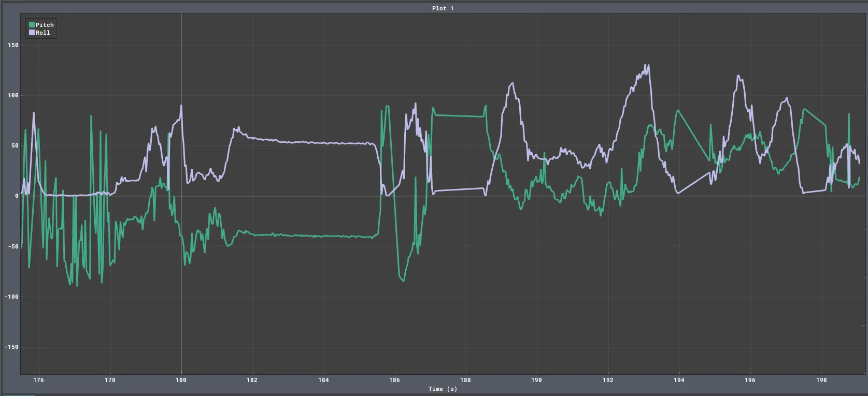
Task: Click the -100 value on Y axis
Action: coord(11,297)
